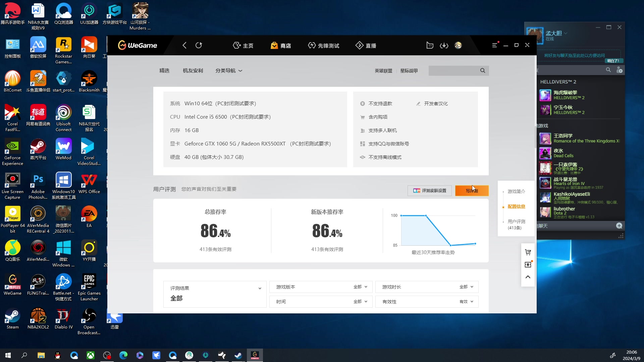The image size is (644, 362).
Task: Select friend KashikoiAyaseEli in Steam list
Action: (580, 198)
